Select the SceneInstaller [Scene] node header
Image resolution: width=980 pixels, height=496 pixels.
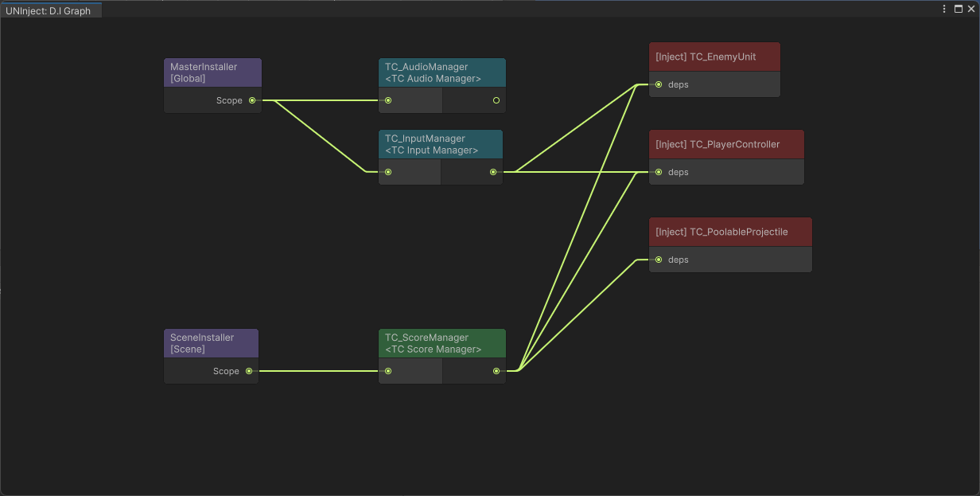click(x=211, y=343)
